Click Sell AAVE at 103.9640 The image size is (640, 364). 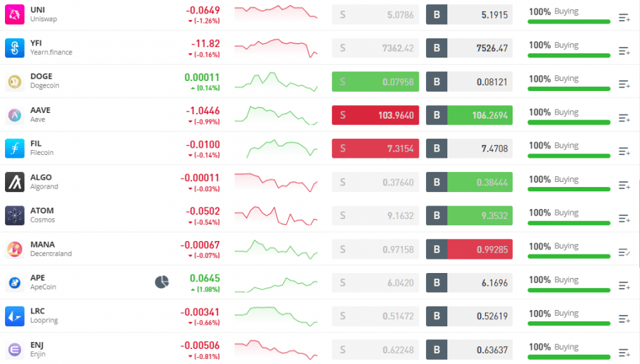click(375, 115)
